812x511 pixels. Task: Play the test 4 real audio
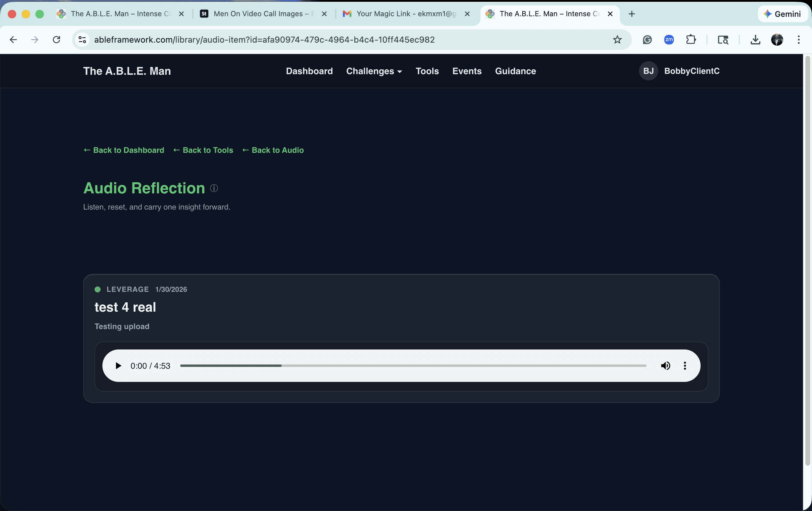coord(118,366)
